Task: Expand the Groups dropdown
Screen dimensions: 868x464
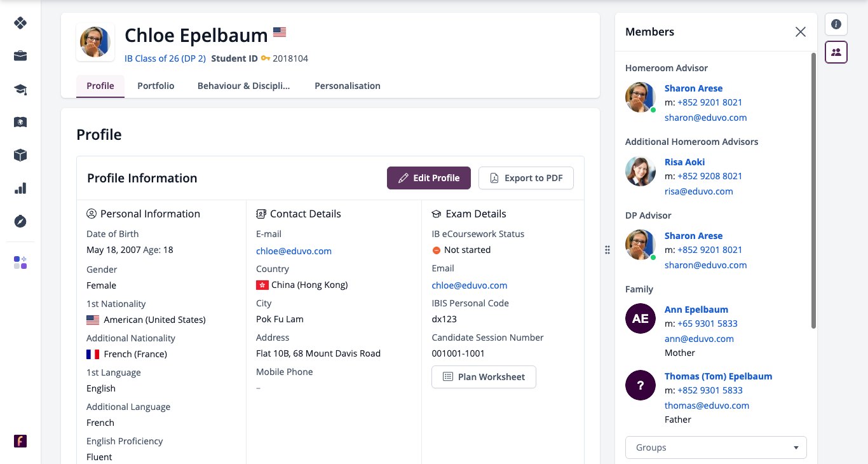Action: click(x=716, y=447)
